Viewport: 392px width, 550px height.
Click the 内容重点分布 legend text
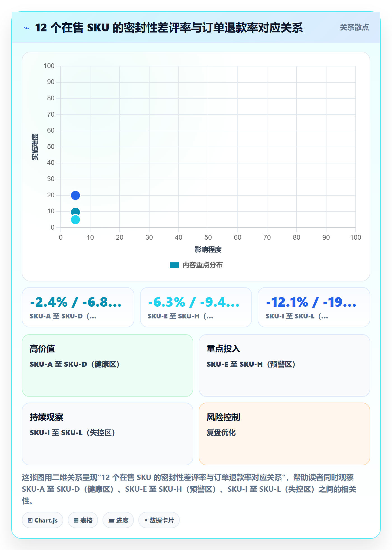pos(202,265)
